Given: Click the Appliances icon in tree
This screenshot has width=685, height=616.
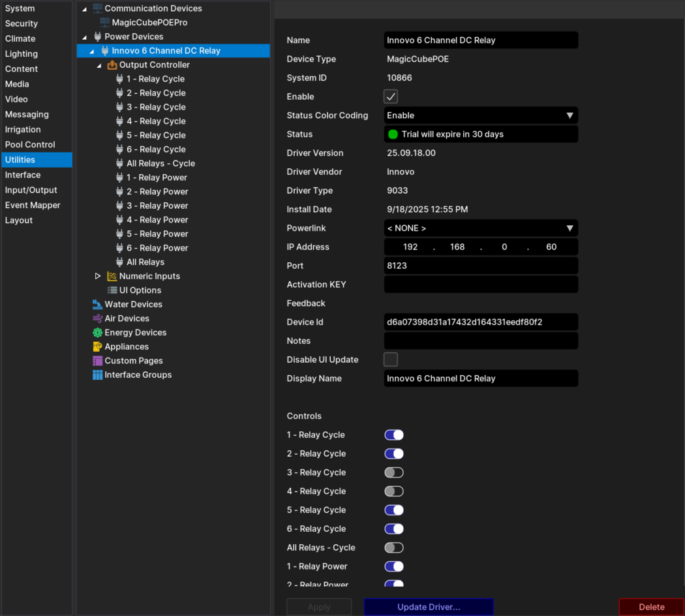Looking at the screenshot, I should tap(97, 346).
